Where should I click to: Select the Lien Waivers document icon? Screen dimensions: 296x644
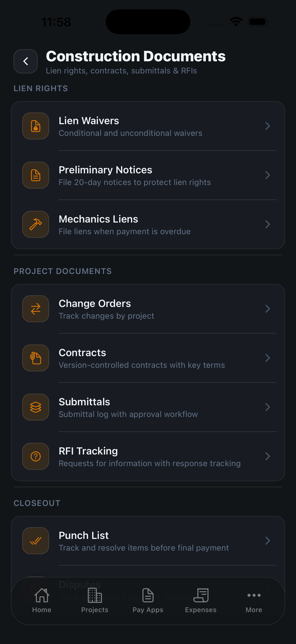35,126
